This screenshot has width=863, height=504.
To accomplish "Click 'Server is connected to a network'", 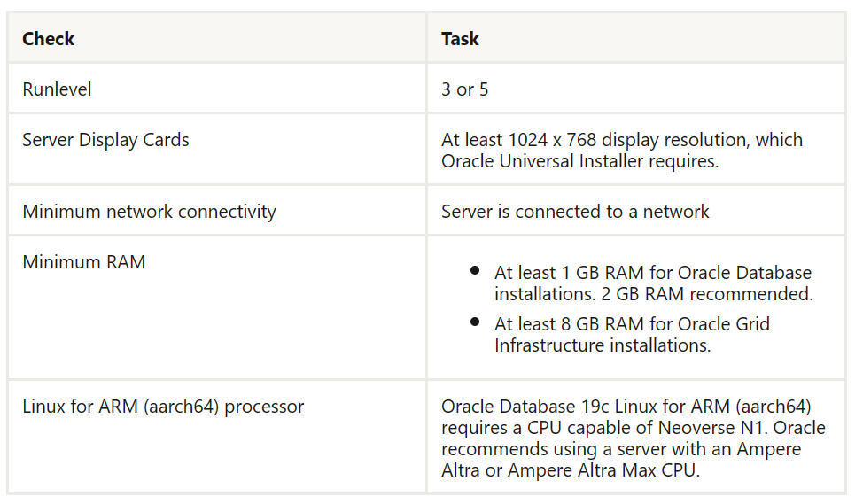I will click(575, 212).
